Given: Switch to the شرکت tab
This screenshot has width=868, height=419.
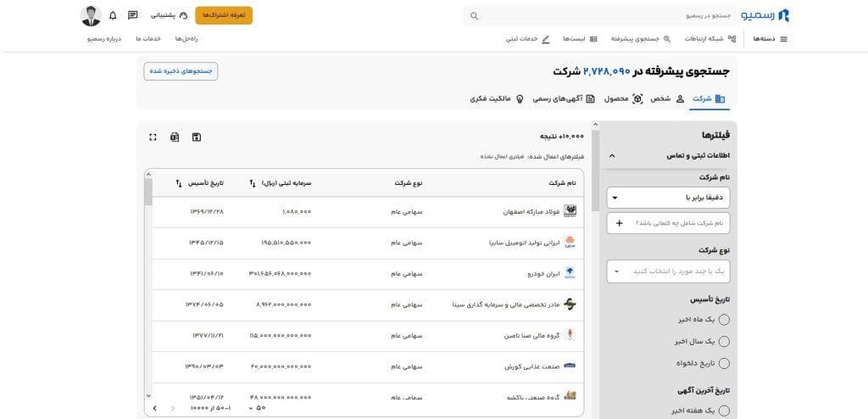Looking at the screenshot, I should tap(708, 99).
